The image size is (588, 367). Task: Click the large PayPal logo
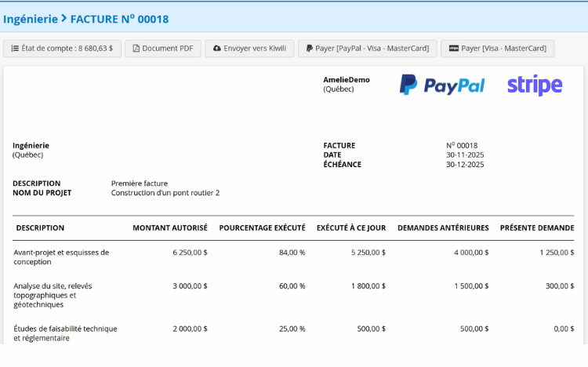pyautogui.click(x=442, y=85)
